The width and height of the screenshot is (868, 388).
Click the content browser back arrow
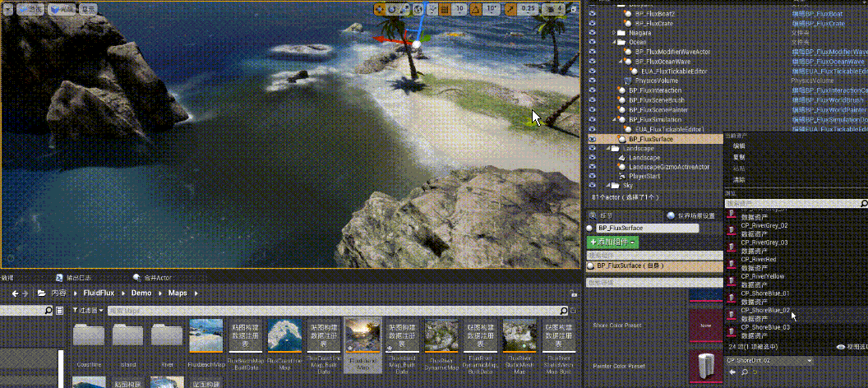(x=15, y=293)
